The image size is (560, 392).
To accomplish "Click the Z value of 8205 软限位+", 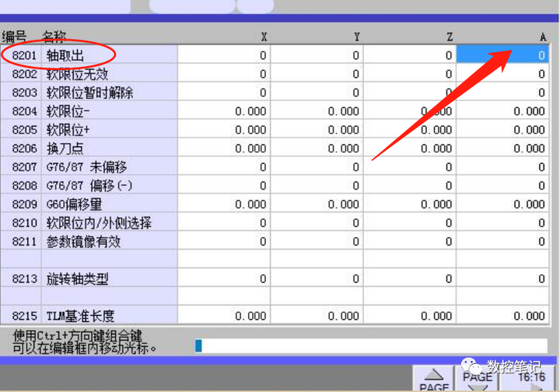I will point(410,130).
